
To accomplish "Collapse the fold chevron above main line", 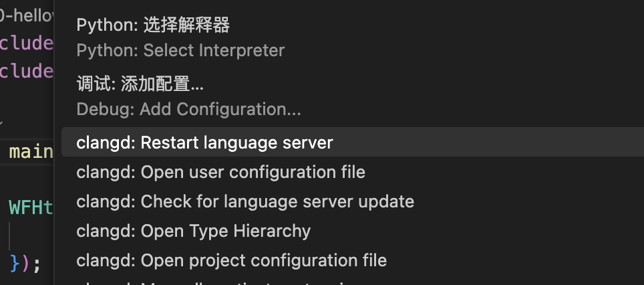I will click(x=1, y=123).
